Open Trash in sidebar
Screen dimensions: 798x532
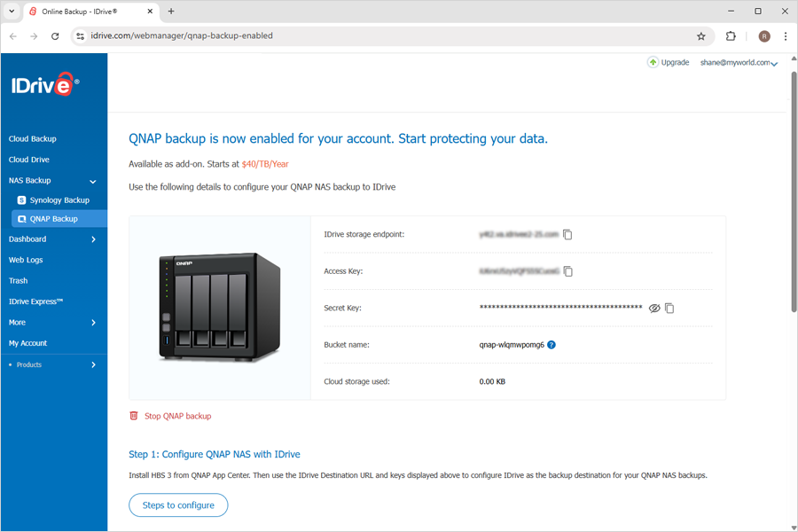[x=19, y=280]
